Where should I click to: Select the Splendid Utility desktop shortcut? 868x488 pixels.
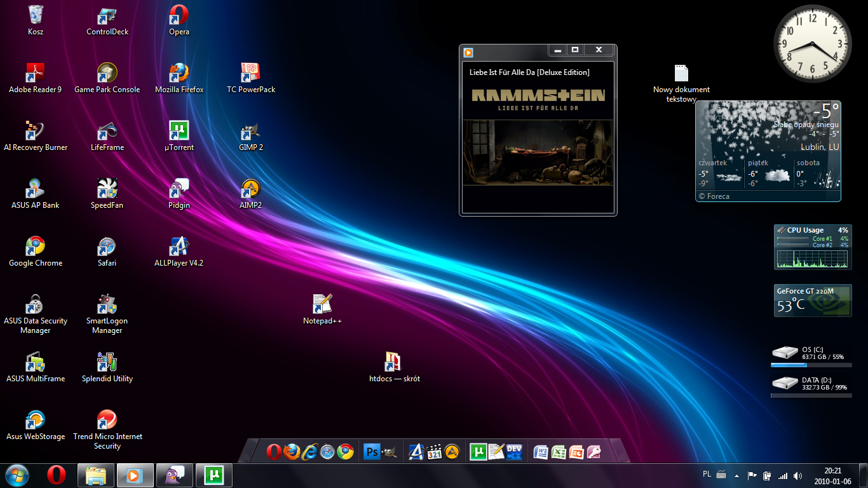pyautogui.click(x=107, y=363)
